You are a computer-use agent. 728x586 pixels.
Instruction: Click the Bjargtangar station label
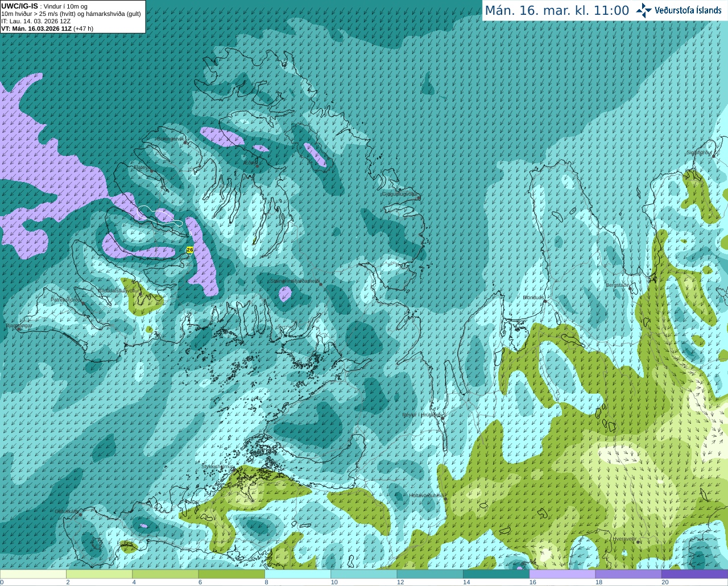pyautogui.click(x=19, y=325)
